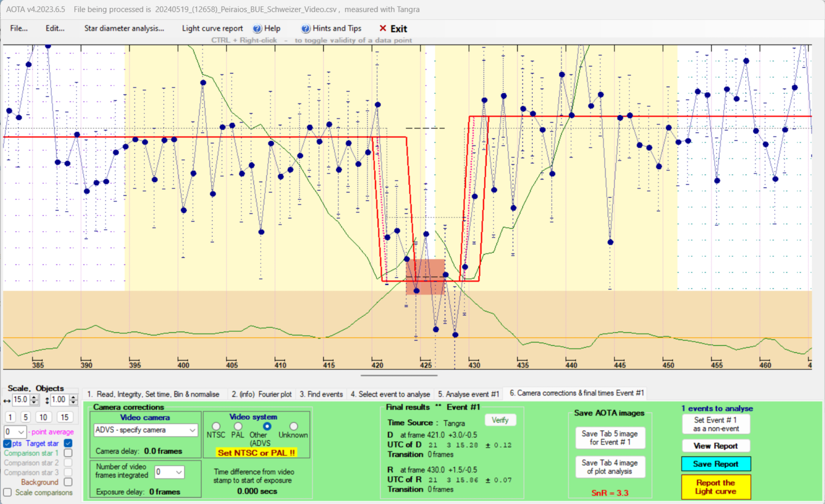825x504 pixels.
Task: Set horizontal scale preset to 10
Action: coord(43,417)
